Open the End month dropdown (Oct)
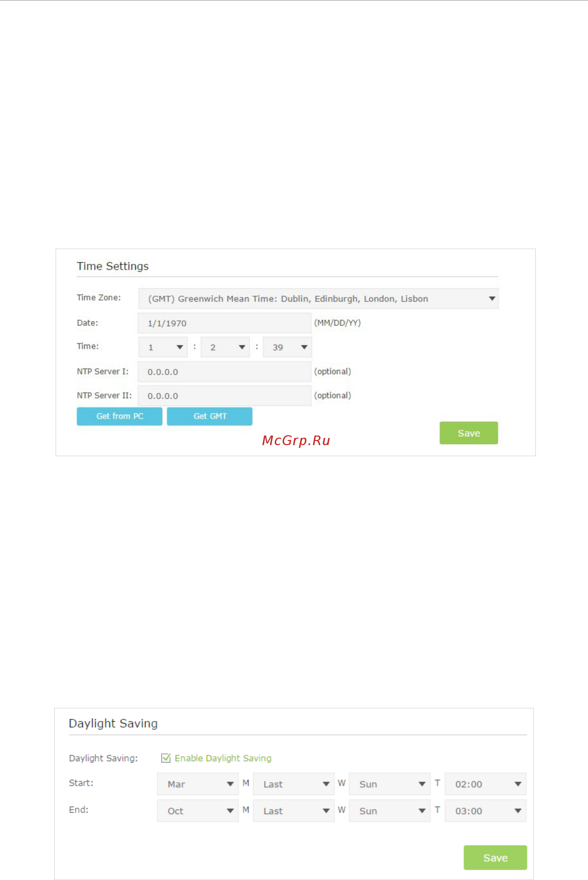The image size is (588, 880). (197, 811)
